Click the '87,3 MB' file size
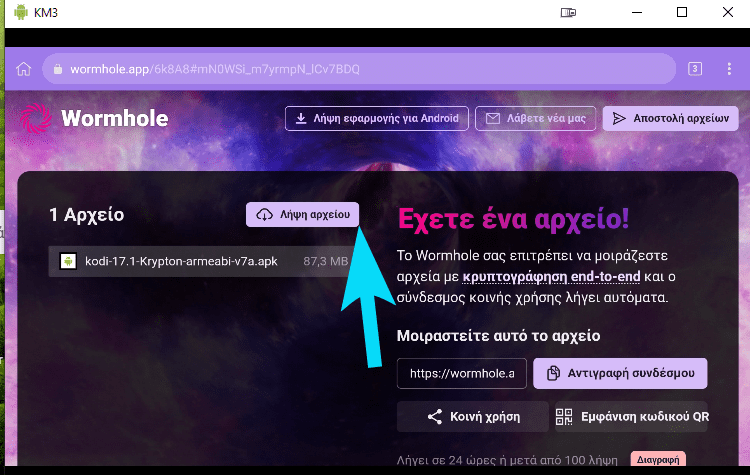Image resolution: width=750 pixels, height=475 pixels. 325,261
